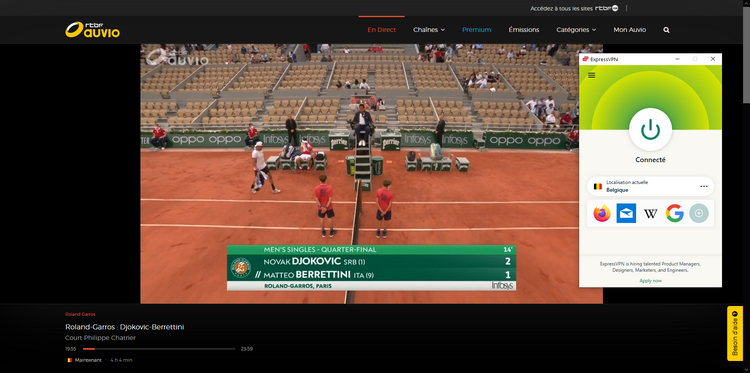Open location options three-dot menu
This screenshot has width=750, height=373.
[x=704, y=186]
